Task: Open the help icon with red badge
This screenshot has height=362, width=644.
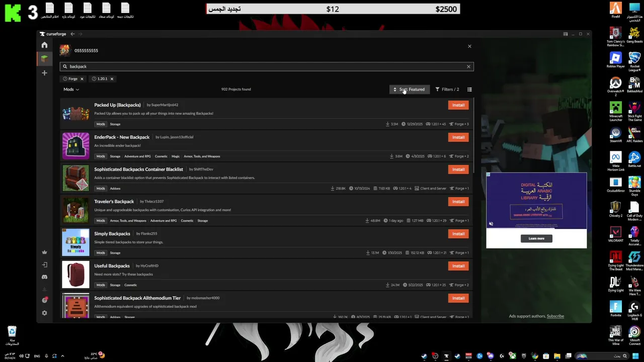Action: pyautogui.click(x=44, y=300)
